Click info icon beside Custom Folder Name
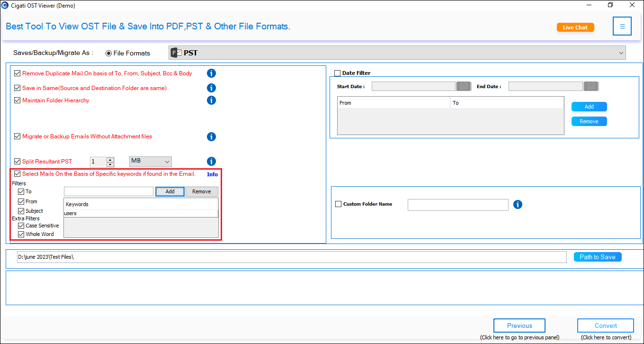The image size is (644, 344). pos(518,205)
